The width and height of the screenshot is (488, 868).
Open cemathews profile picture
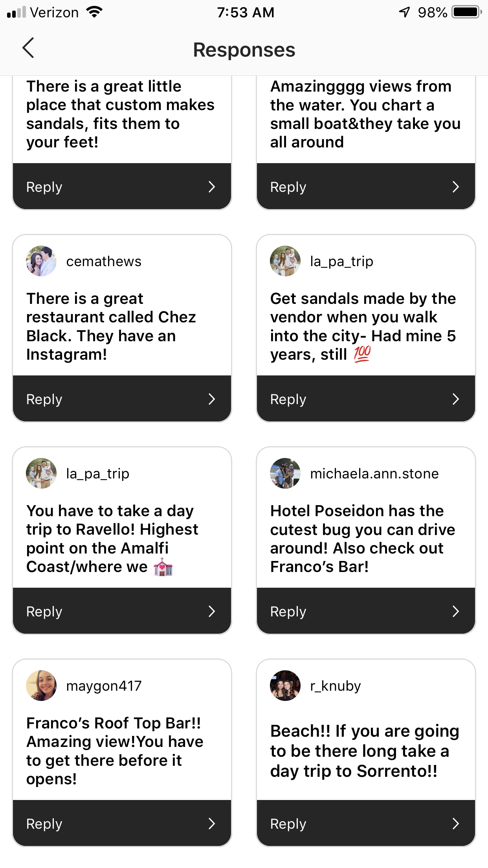[41, 261]
